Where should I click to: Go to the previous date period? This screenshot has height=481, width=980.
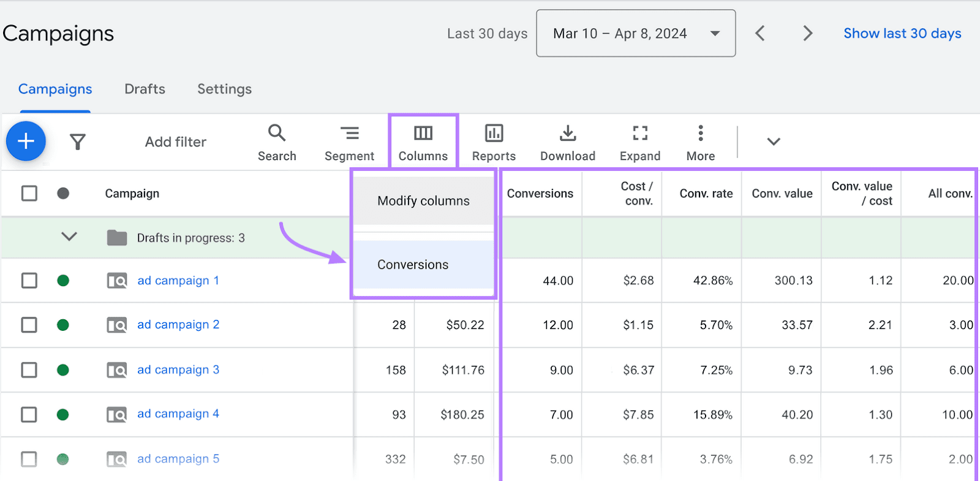[760, 34]
